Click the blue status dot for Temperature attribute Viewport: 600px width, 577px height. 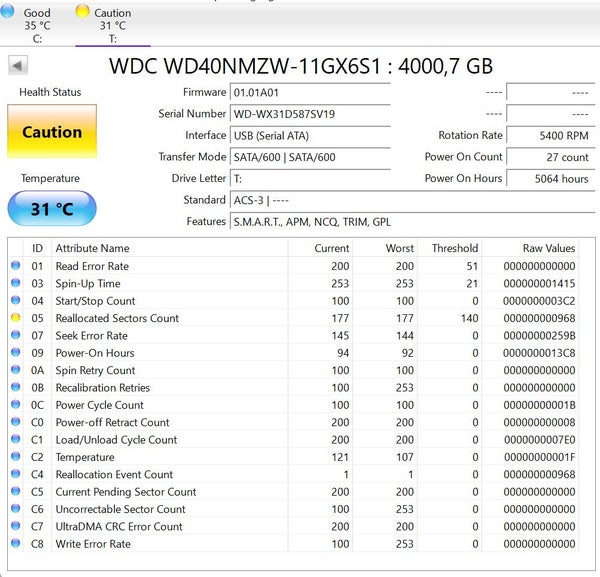click(16, 456)
